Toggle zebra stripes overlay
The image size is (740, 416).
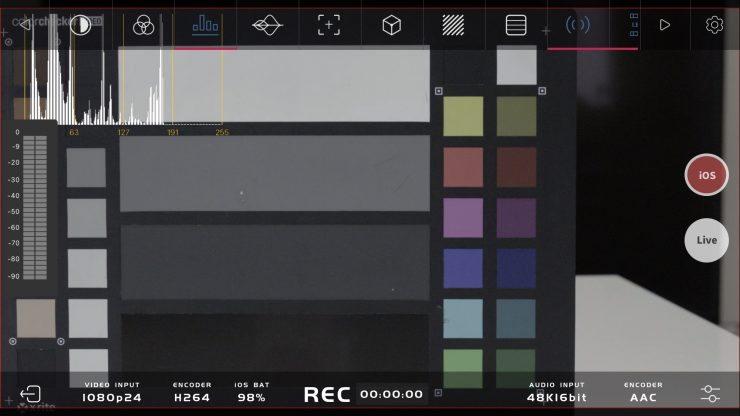pyautogui.click(x=453, y=26)
